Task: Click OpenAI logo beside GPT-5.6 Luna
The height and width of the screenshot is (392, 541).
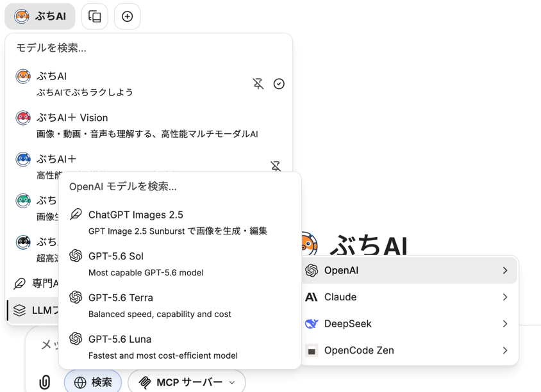Action: (76, 339)
